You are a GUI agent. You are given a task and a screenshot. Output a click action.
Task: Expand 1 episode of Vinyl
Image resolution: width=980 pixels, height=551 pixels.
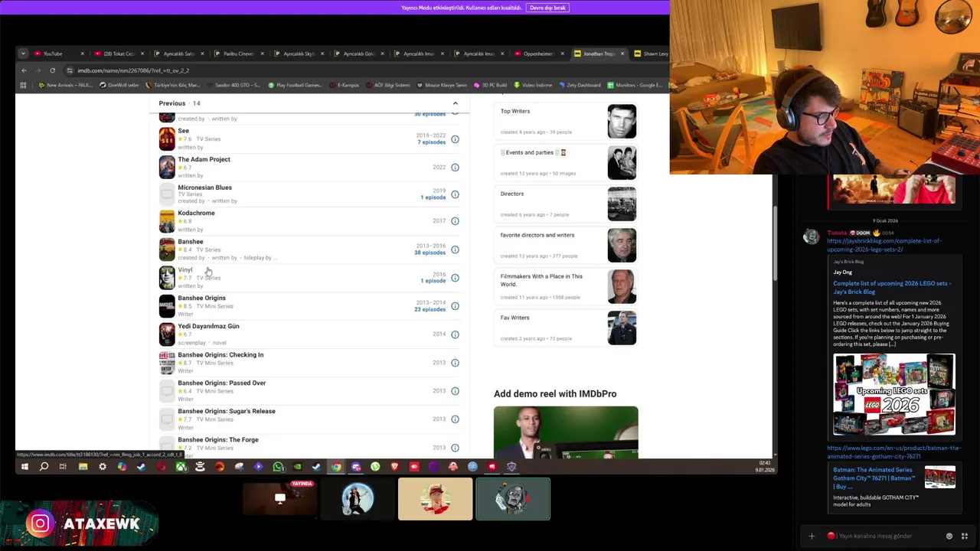click(433, 281)
